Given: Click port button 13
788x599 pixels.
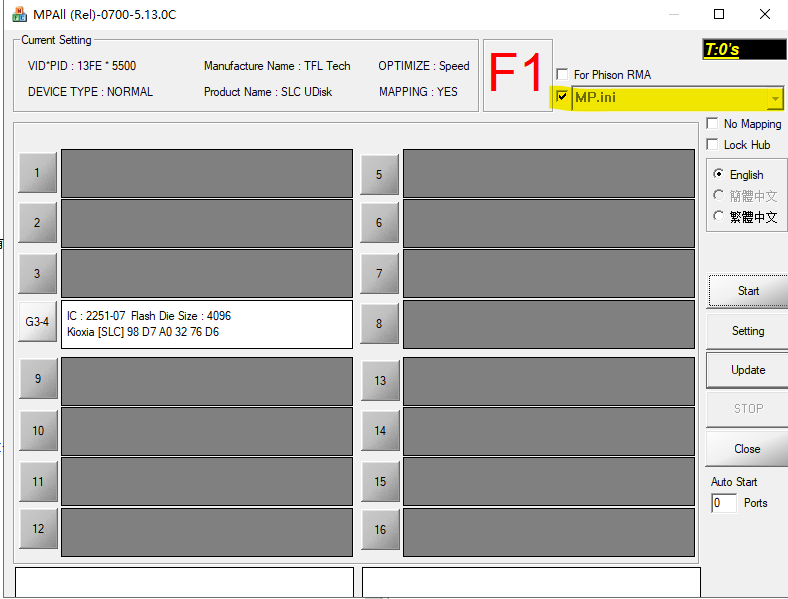Looking at the screenshot, I should tap(380, 381).
